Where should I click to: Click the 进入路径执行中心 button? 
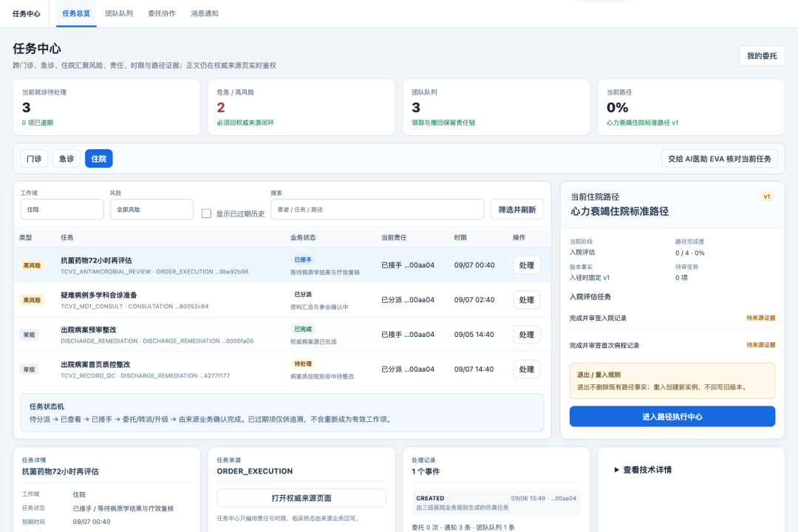point(672,417)
